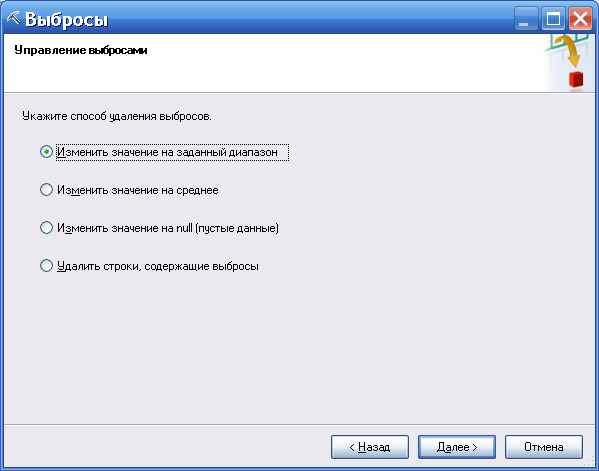Click the 'Выбросы' title bar text
Image resolution: width=599 pixels, height=471 pixels.
(66, 19)
